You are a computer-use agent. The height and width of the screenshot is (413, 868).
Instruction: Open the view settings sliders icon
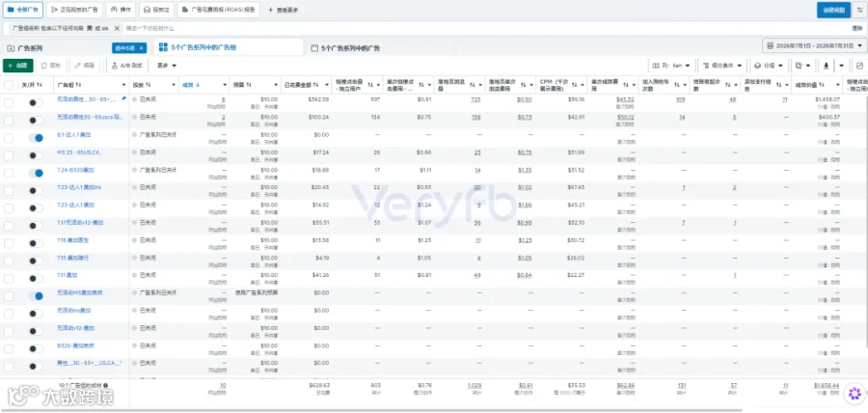pyautogui.click(x=859, y=10)
